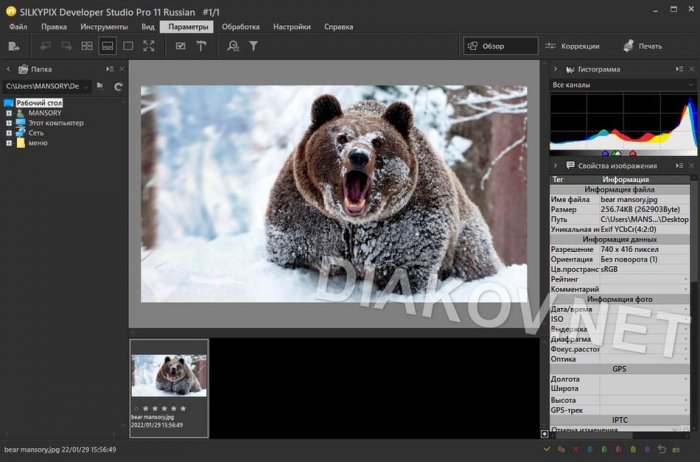Click the develop/export file icon in toolbar
The image size is (700, 462).
[x=14, y=46]
